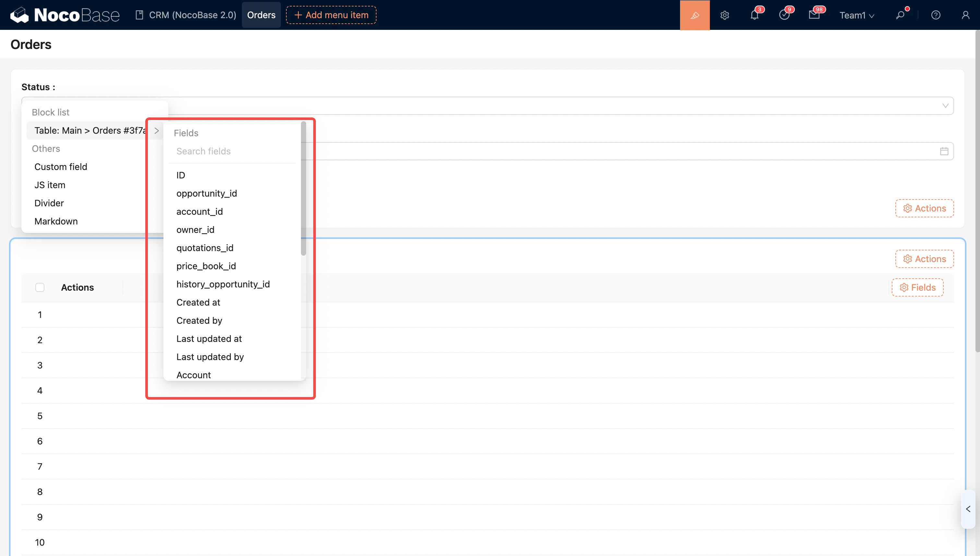Click the Add menu item button

point(331,15)
